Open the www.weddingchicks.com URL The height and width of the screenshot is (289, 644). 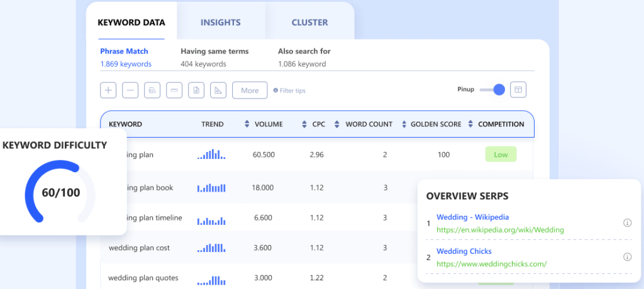pyautogui.click(x=492, y=264)
